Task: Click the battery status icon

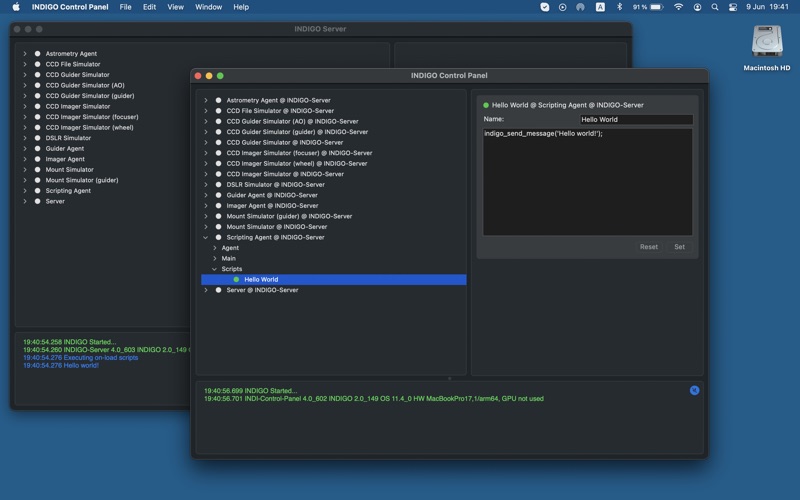Action: [x=656, y=7]
